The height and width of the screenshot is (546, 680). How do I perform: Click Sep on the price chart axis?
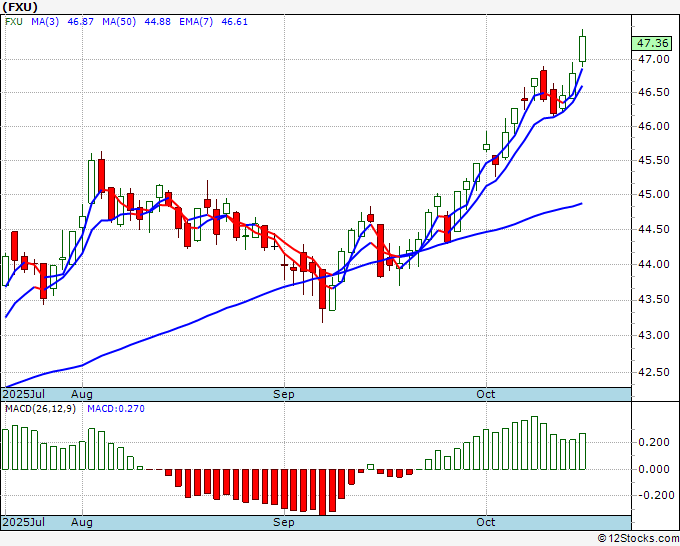point(284,394)
